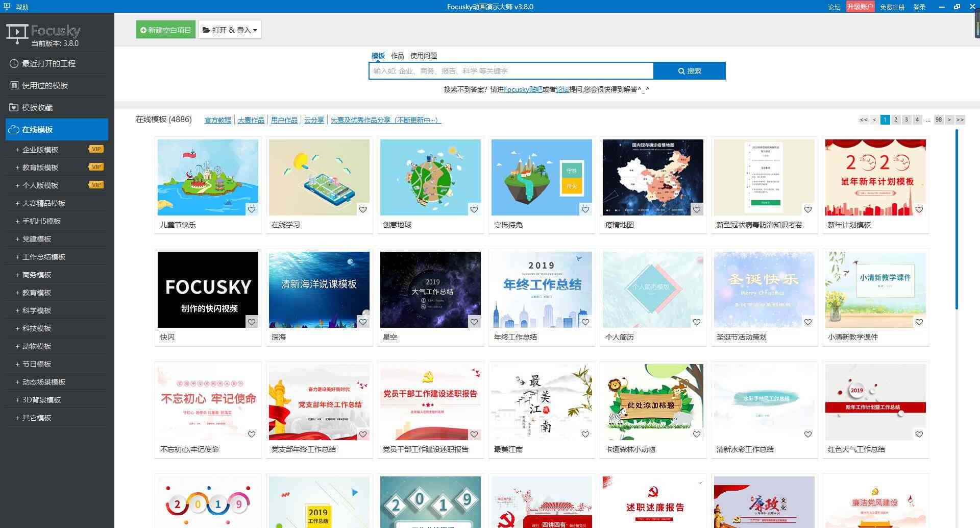This screenshot has width=980, height=528.
Task: Expand 3D背景模板 category
Action: tap(57, 399)
